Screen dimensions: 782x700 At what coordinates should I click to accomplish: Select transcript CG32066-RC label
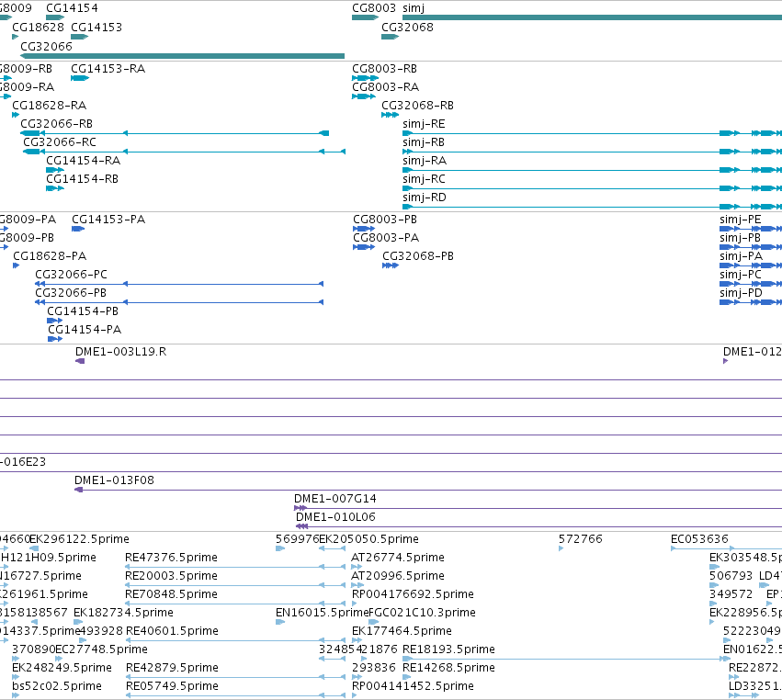[x=60, y=142]
